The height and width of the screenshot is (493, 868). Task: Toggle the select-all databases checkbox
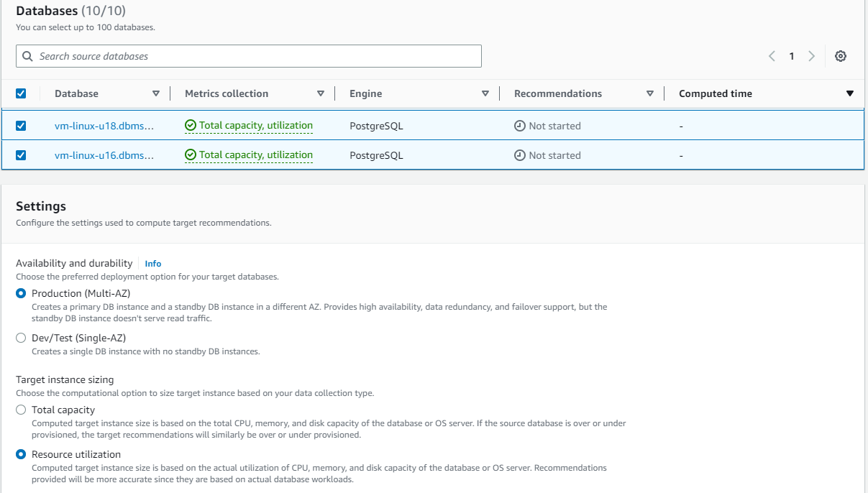tap(21, 93)
